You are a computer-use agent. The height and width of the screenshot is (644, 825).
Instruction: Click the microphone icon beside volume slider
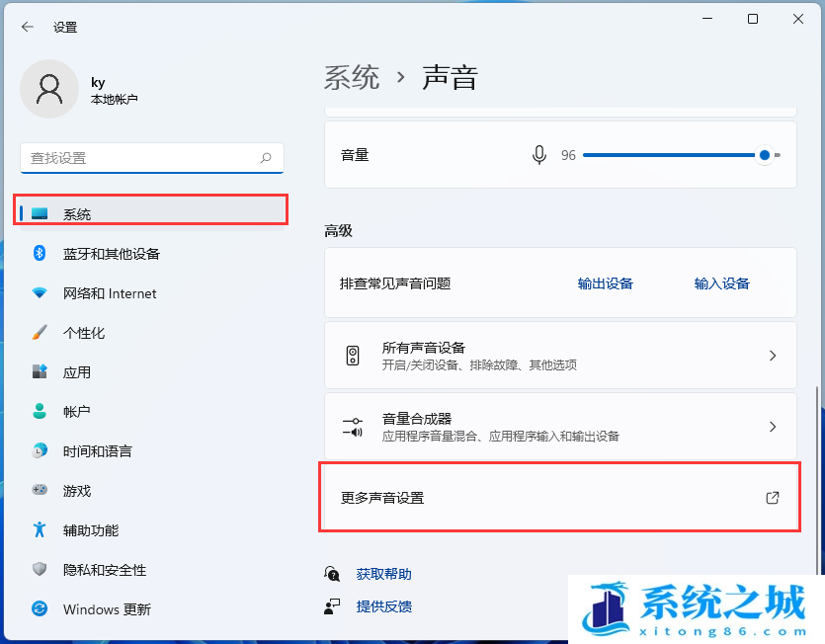click(539, 155)
